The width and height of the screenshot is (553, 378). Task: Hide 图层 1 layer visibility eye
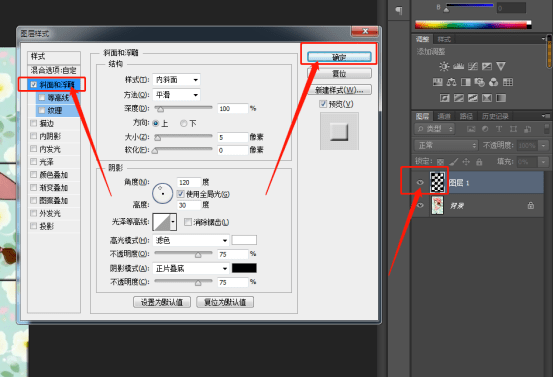(x=420, y=183)
